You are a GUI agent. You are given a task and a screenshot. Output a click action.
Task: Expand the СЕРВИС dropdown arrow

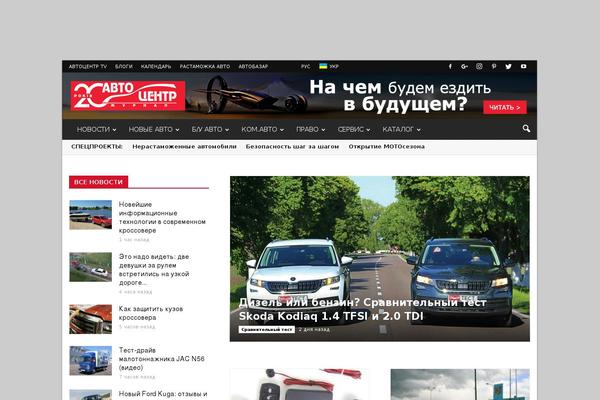pyautogui.click(x=368, y=130)
